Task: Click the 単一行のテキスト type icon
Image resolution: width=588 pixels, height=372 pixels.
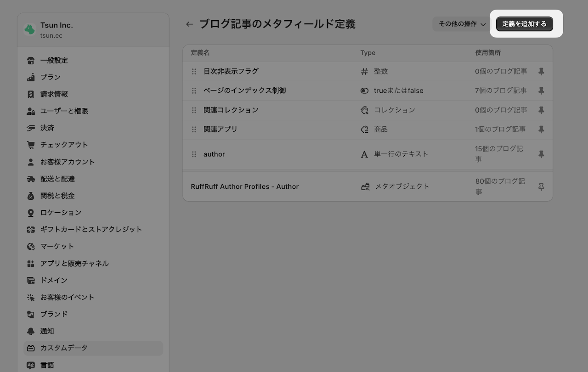Action: [364, 154]
